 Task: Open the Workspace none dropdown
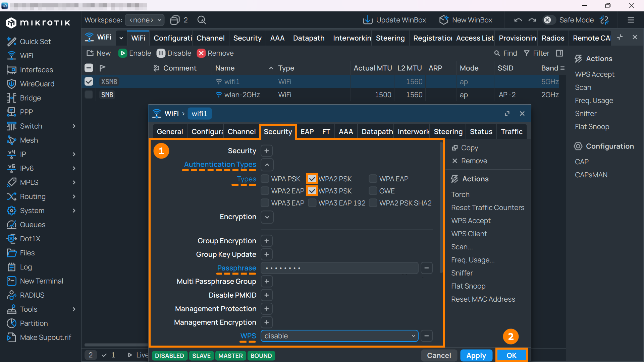coord(145,20)
